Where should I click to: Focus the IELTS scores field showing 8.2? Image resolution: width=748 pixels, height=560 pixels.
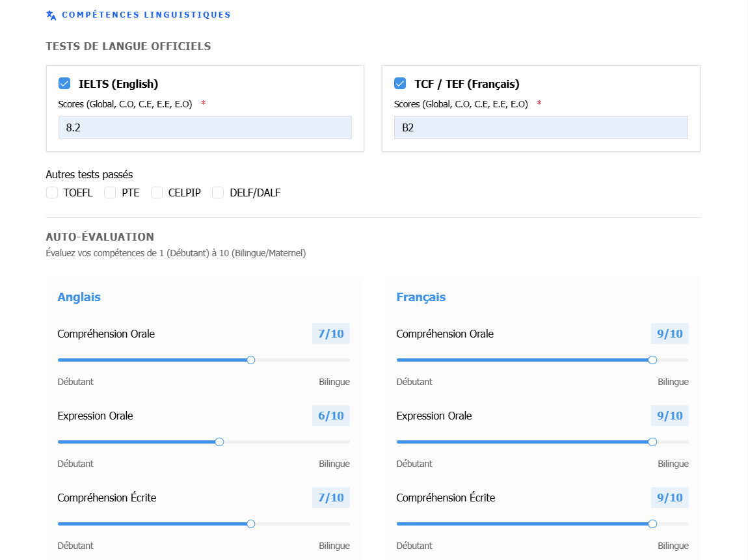205,127
